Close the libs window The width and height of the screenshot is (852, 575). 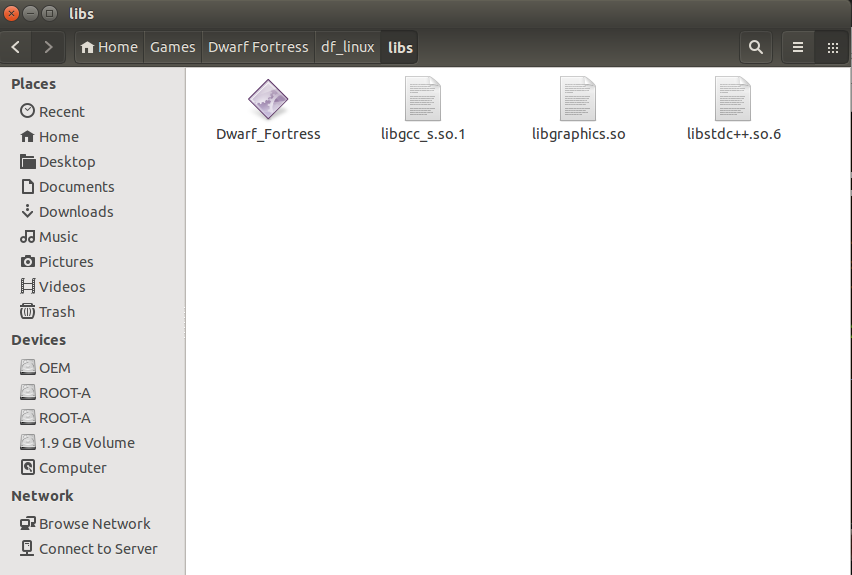(x=13, y=14)
